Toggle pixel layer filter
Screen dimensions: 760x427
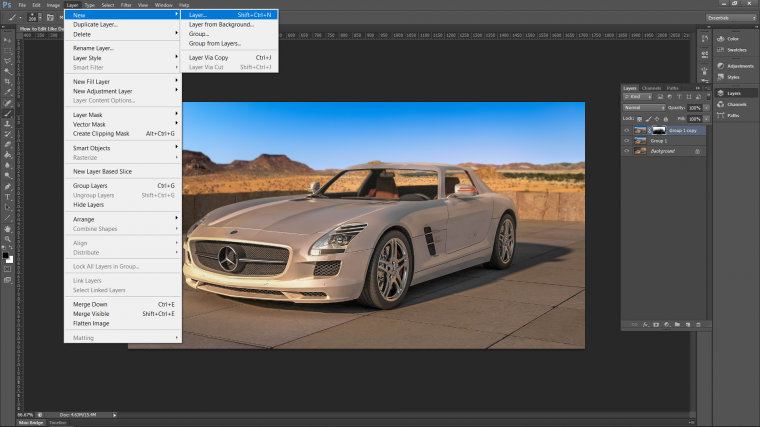tap(660, 97)
